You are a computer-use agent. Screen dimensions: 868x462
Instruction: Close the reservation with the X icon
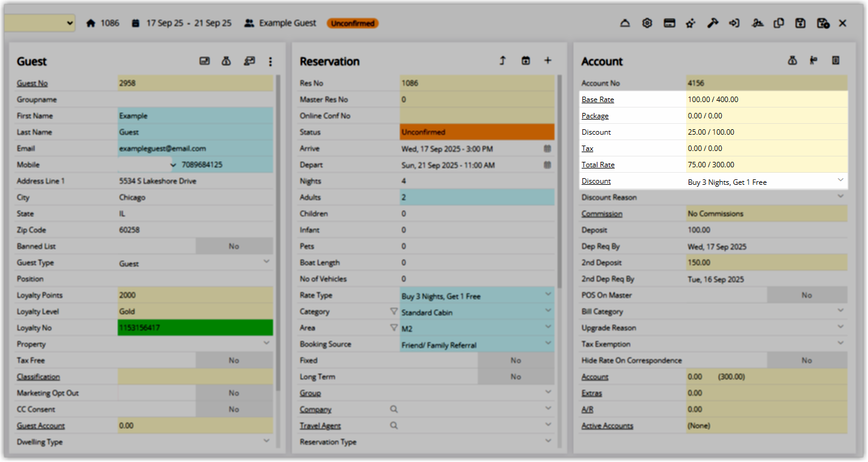tap(843, 23)
